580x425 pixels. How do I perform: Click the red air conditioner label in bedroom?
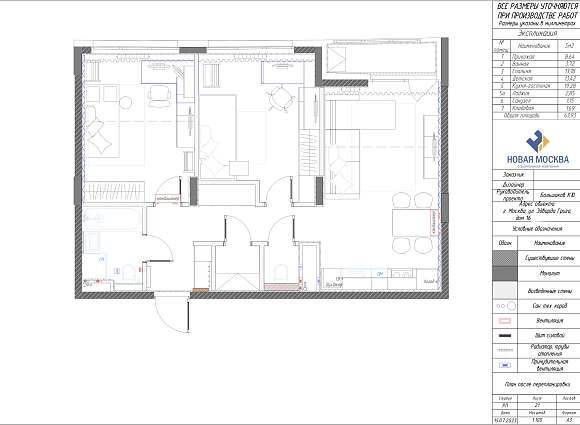[x=168, y=199]
